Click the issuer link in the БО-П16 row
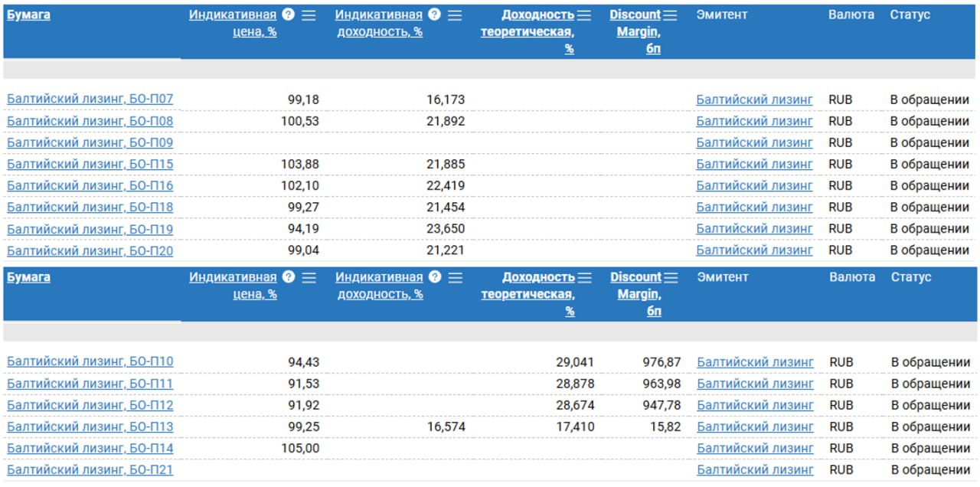 [754, 185]
